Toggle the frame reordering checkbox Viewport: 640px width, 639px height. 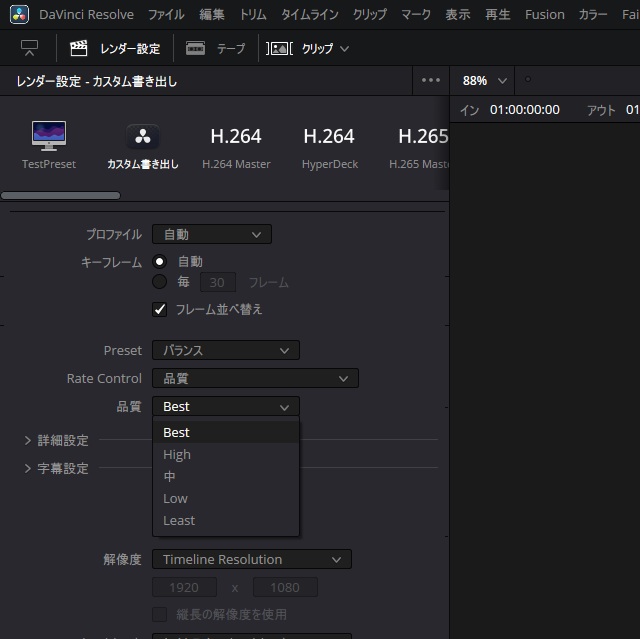point(159,309)
